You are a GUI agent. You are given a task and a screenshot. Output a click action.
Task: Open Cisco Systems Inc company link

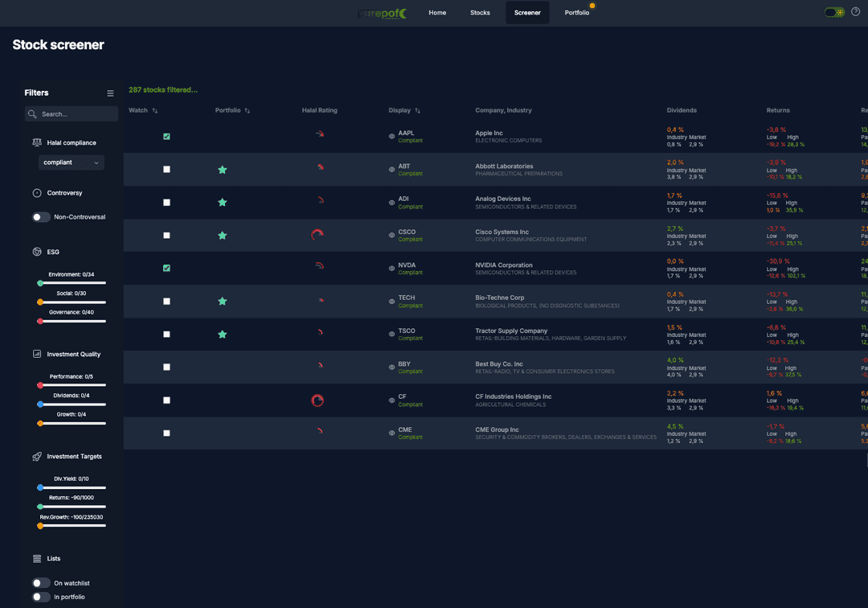coord(502,232)
